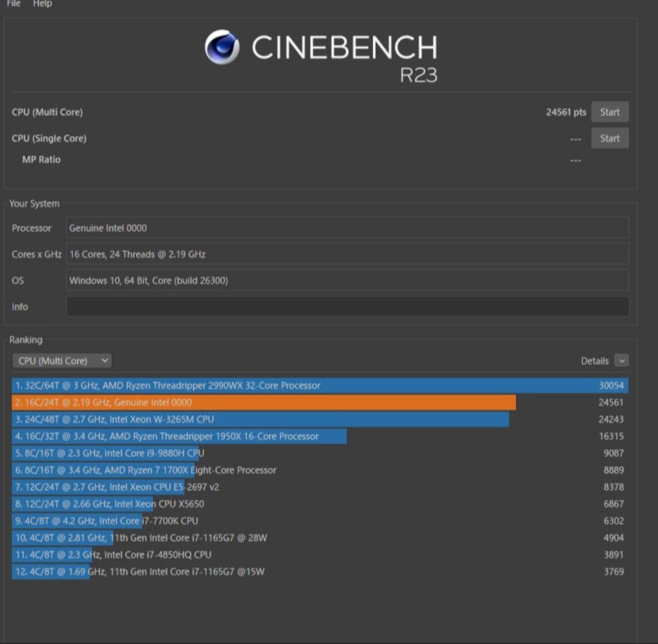Select the Intel Xeon X5650 ranking row

tap(320, 504)
